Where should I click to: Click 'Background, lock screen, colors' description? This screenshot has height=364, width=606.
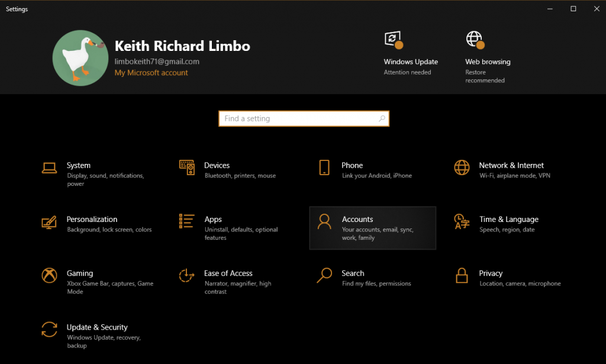coord(109,230)
